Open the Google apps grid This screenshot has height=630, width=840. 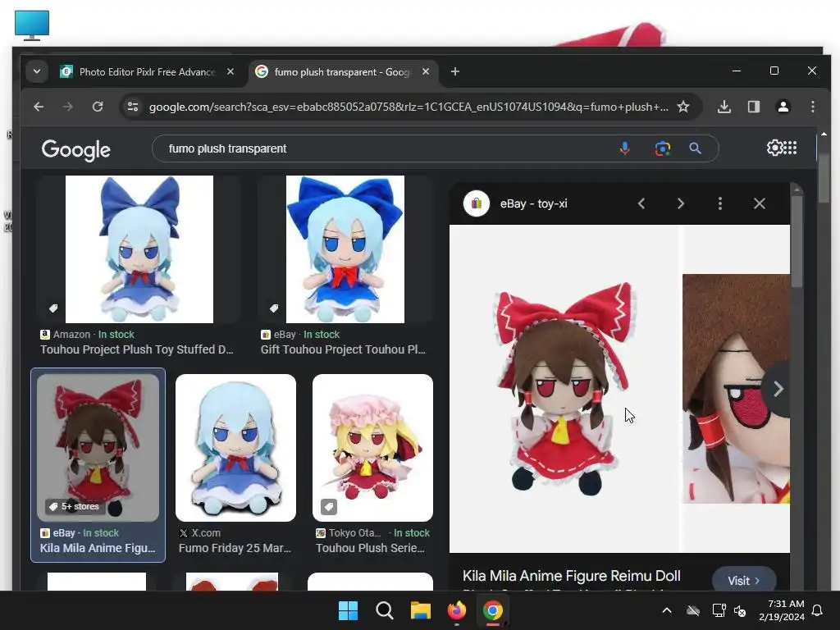coord(790,148)
